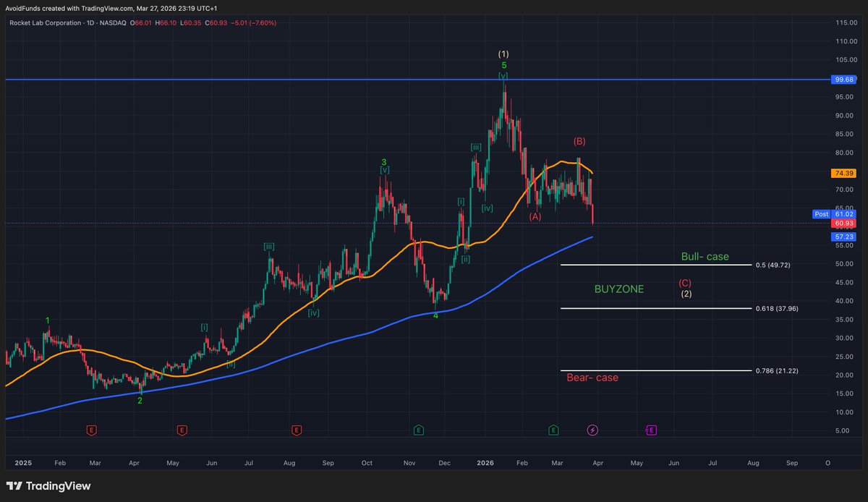Click the first red earnings marker near March 2025
This screenshot has width=868, height=502.
tap(92, 430)
